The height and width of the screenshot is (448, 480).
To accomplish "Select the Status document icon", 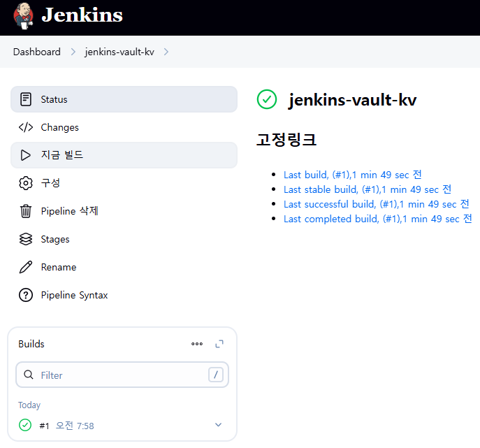I will point(26,99).
